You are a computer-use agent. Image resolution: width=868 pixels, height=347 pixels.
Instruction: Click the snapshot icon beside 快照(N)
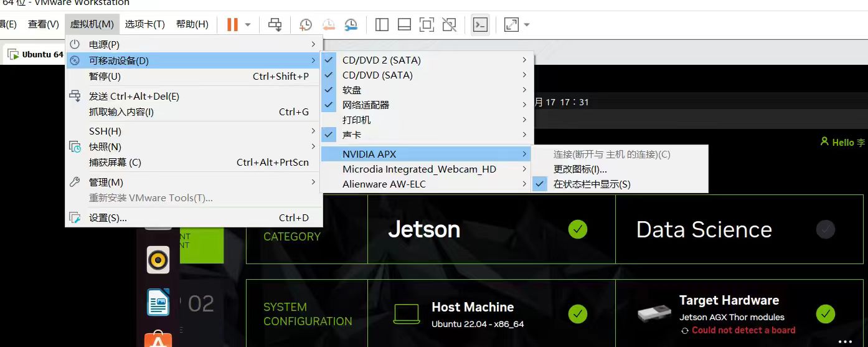[x=75, y=147]
